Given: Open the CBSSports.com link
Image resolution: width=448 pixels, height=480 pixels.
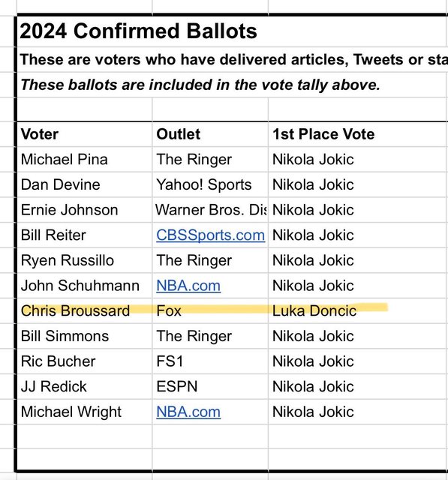Looking at the screenshot, I should click(x=210, y=235).
